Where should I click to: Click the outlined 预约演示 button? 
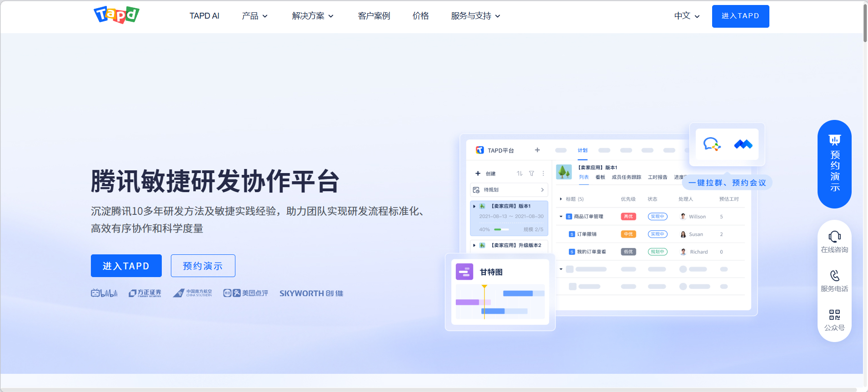click(203, 266)
